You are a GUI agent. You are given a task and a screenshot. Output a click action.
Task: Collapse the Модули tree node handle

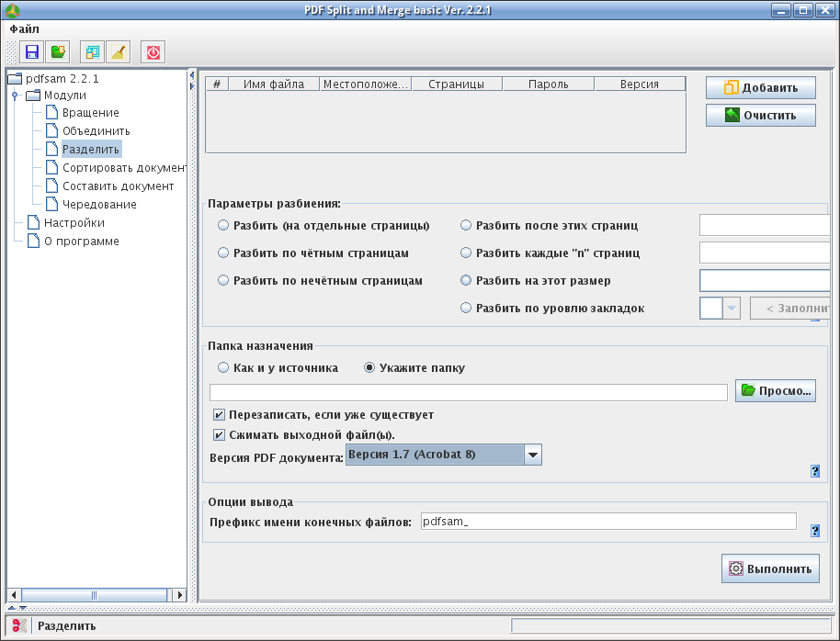pos(15,96)
